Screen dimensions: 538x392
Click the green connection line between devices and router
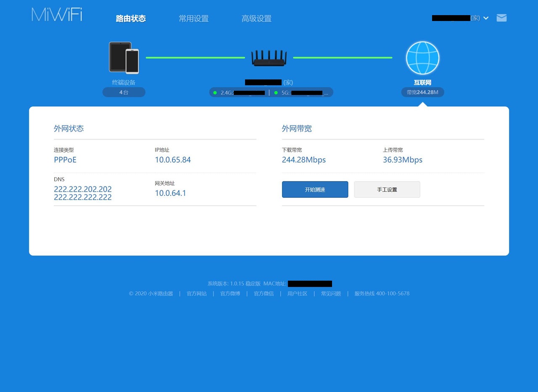tap(195, 58)
